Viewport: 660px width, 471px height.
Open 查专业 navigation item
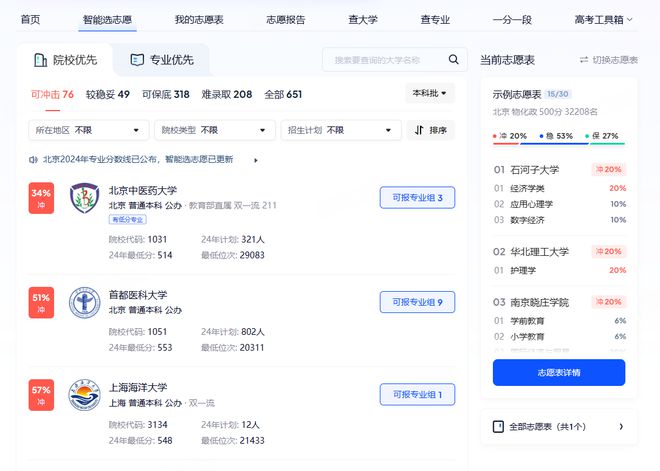pos(435,20)
